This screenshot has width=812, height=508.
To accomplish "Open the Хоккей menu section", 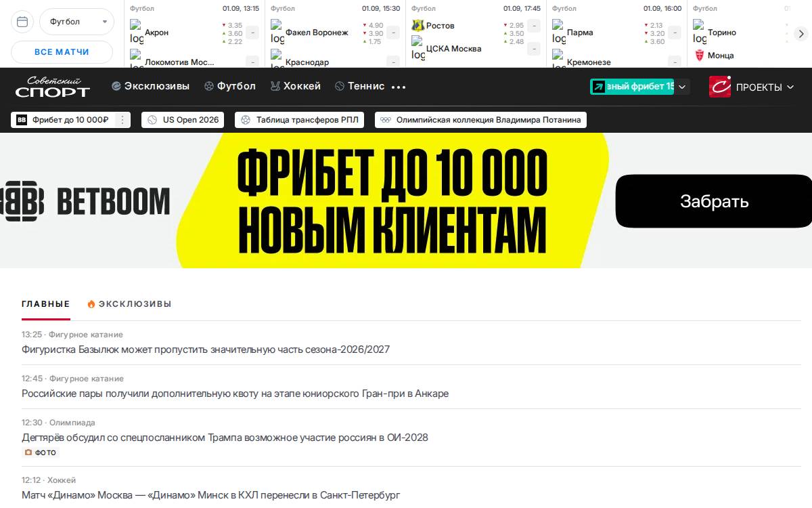I will click(x=295, y=86).
